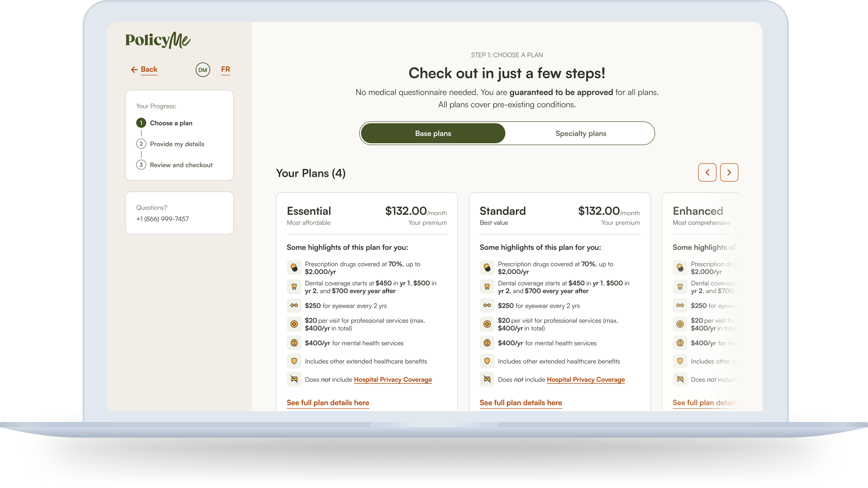Click Essential's $132.00/month premium
This screenshot has width=868, height=488.
click(416, 211)
